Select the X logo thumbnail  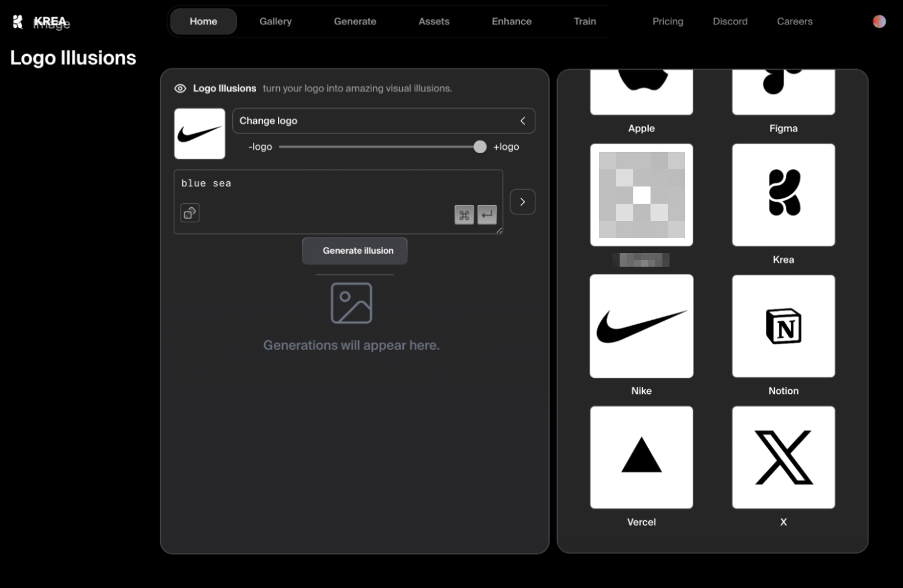784,457
